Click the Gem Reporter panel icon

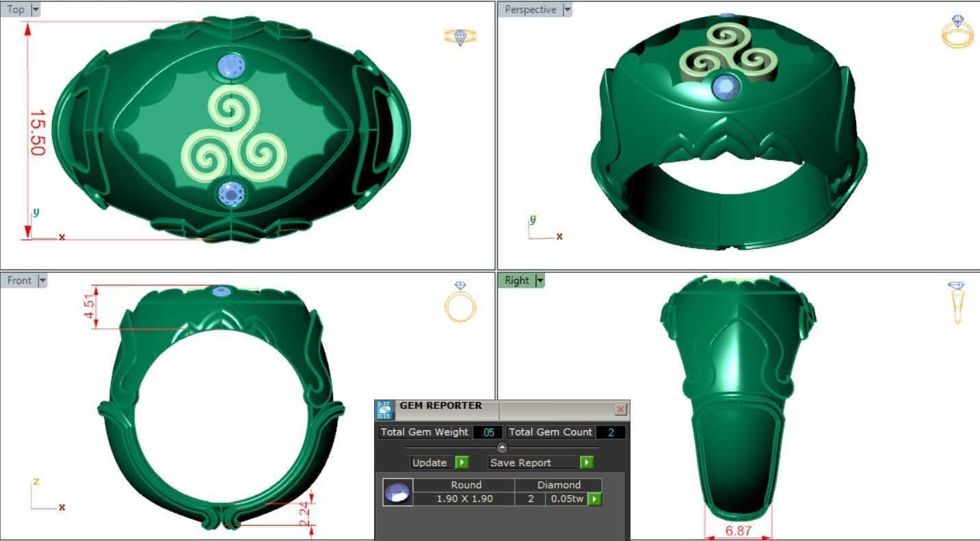384,410
